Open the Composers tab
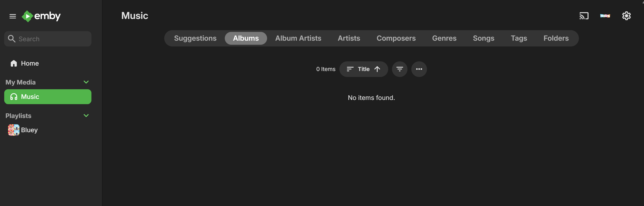644x206 pixels. pyautogui.click(x=396, y=38)
